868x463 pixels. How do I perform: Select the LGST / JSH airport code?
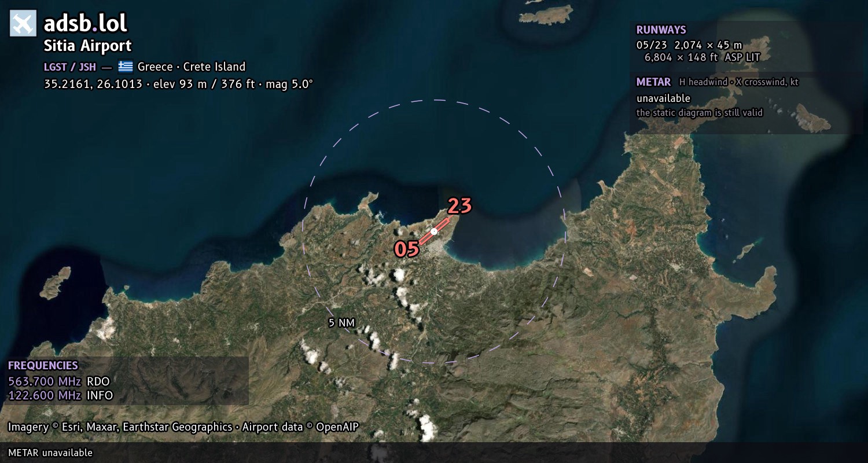coord(70,67)
